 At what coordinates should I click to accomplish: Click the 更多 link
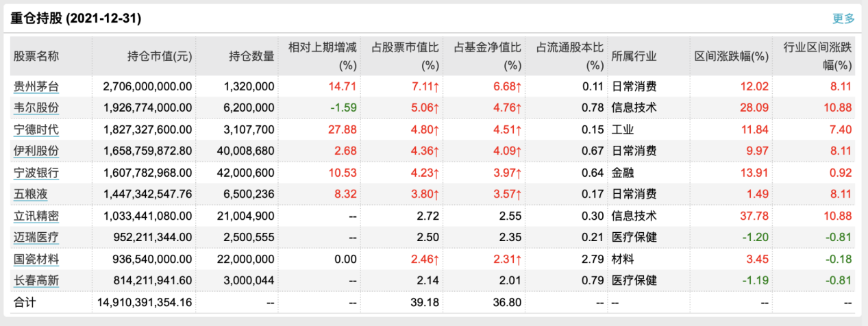(843, 18)
